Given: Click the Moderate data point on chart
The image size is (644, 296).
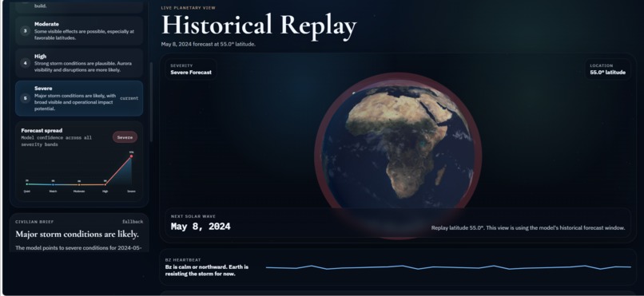Looking at the screenshot, I should click(79, 185).
